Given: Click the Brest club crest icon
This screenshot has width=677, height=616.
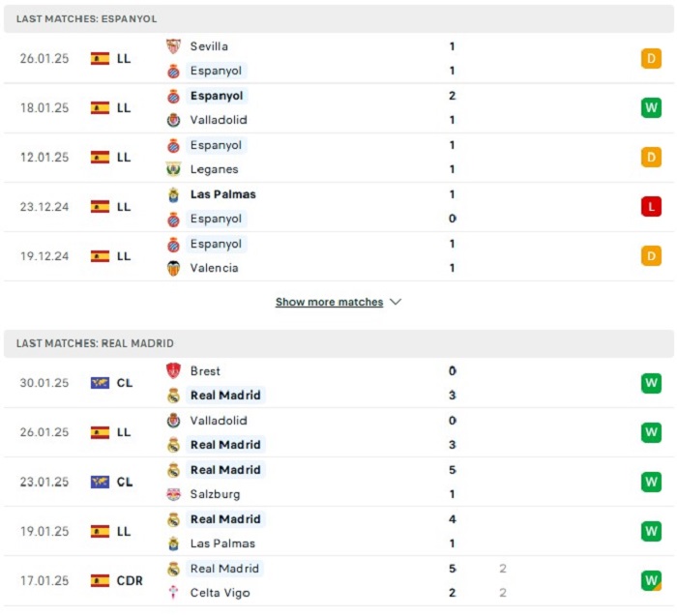Looking at the screenshot, I should [173, 370].
